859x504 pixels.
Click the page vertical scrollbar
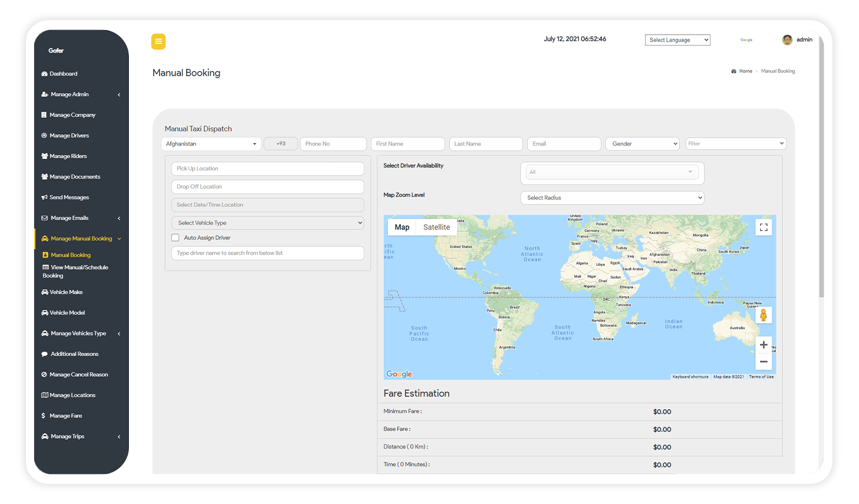click(821, 168)
